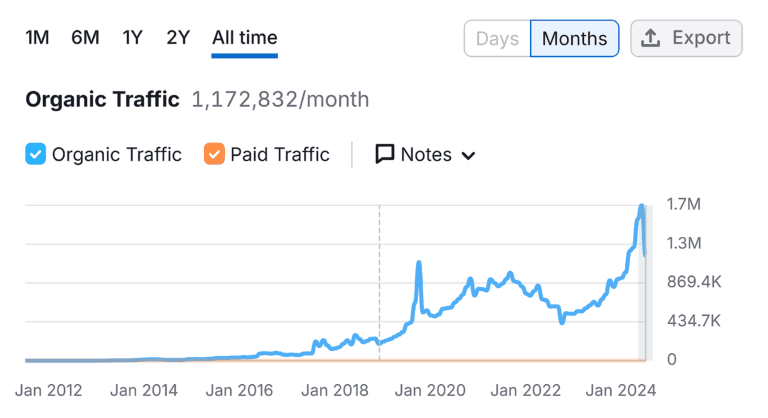Click the late-2019 spike on the line
Image resolution: width=768 pixels, height=418 pixels.
[418, 263]
